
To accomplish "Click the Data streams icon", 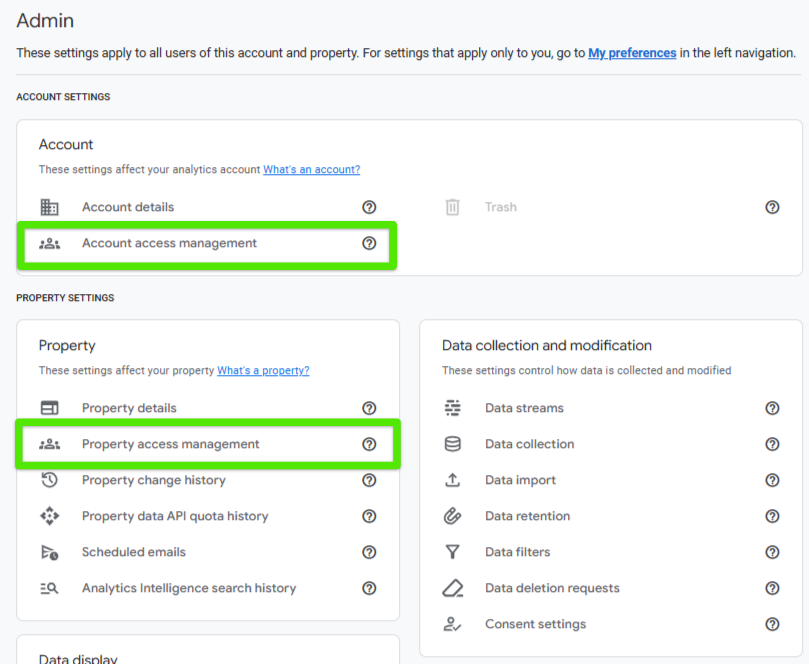I will [454, 408].
